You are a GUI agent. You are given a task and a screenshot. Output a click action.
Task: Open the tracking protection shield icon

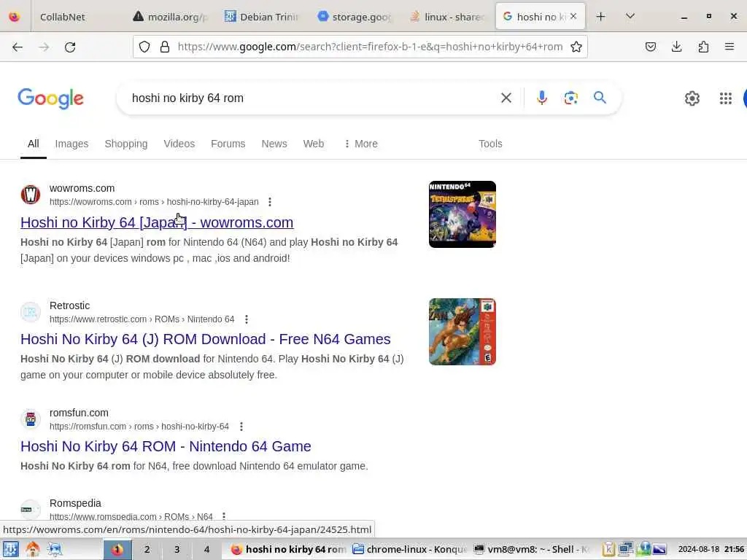click(x=144, y=47)
